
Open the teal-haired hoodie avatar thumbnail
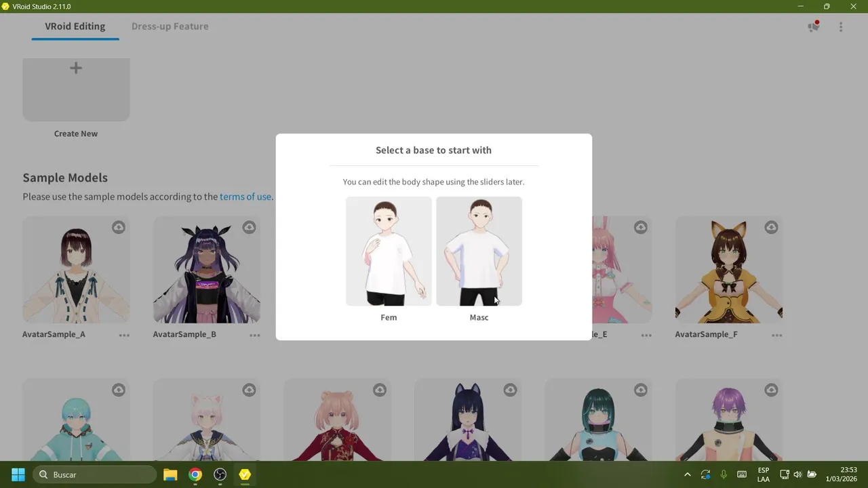point(76,420)
